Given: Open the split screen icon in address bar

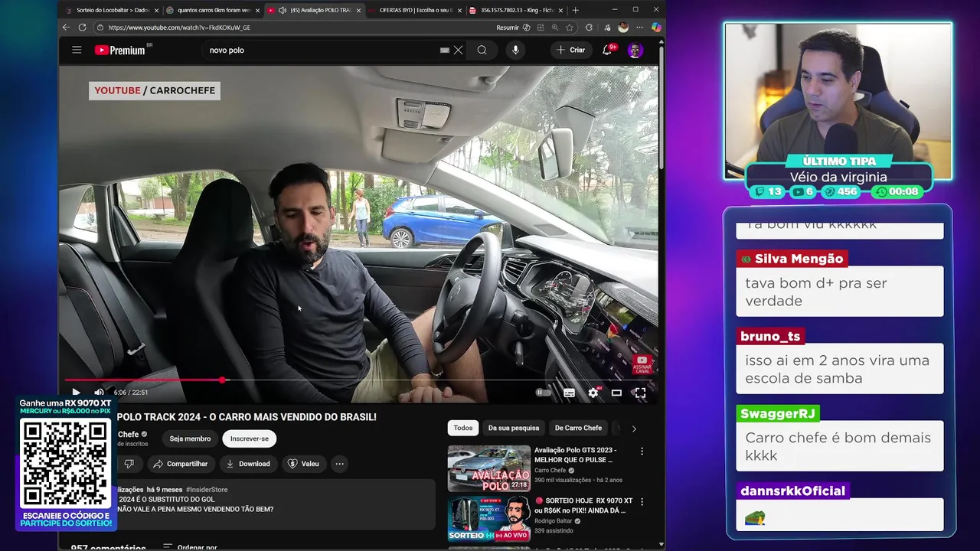Looking at the screenshot, I should (541, 28).
